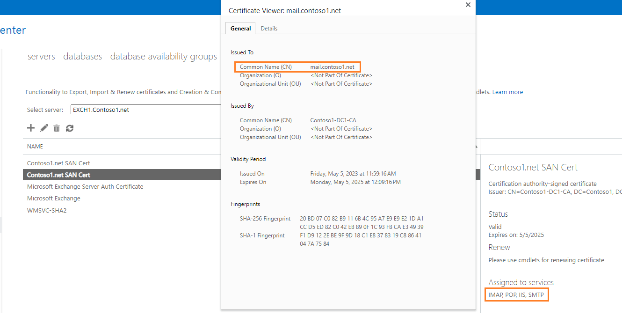Select the highlighted Contoso1.net SAN Cert row
Image resolution: width=644 pixels, height=324 pixels.
122,175
